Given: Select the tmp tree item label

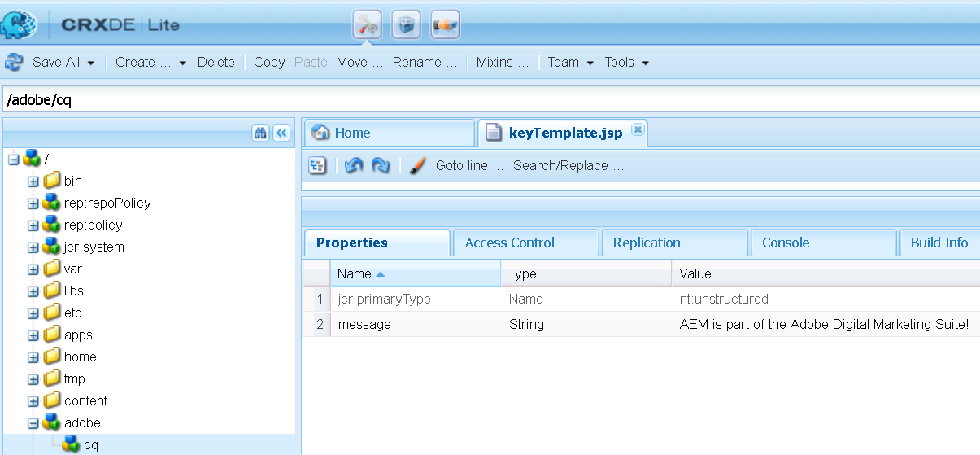Looking at the screenshot, I should coord(75,378).
